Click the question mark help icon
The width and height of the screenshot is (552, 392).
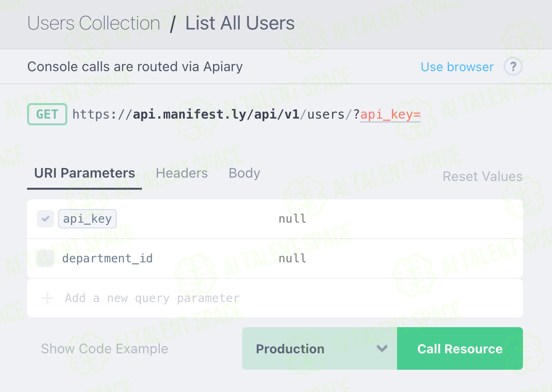(513, 66)
